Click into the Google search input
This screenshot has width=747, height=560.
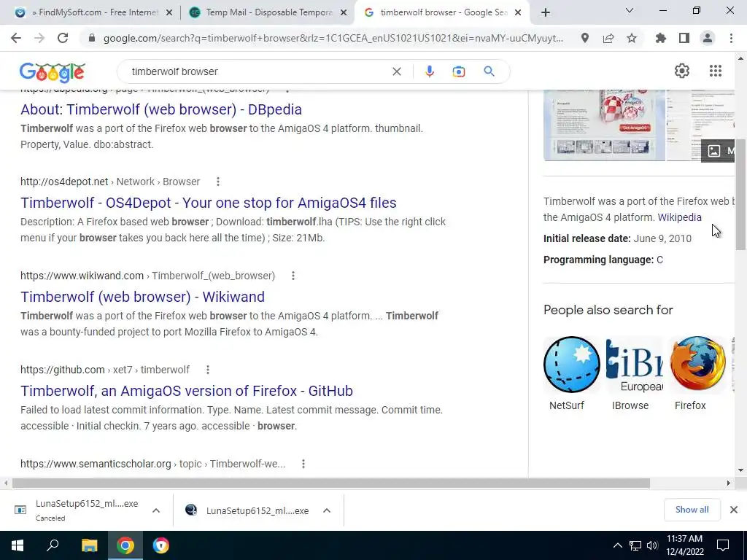tap(258, 71)
